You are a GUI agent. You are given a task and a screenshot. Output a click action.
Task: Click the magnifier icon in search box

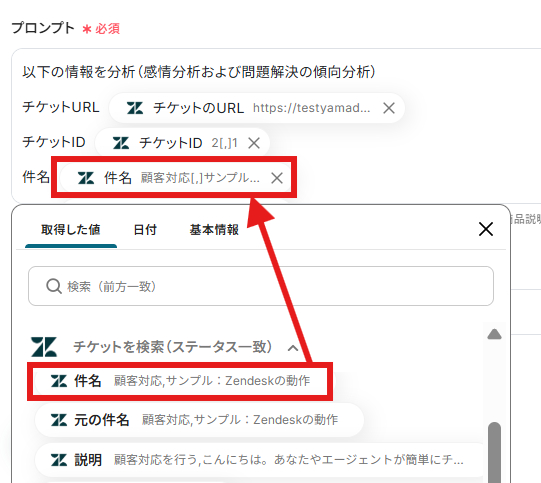click(54, 286)
